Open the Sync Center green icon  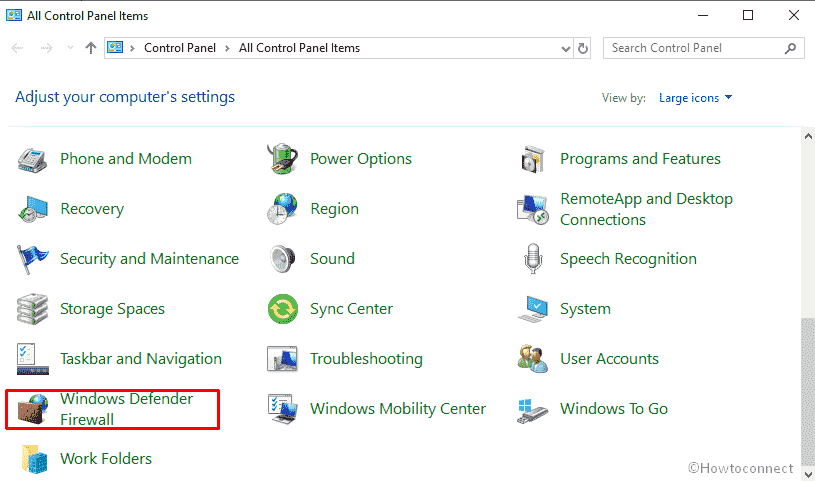point(283,309)
